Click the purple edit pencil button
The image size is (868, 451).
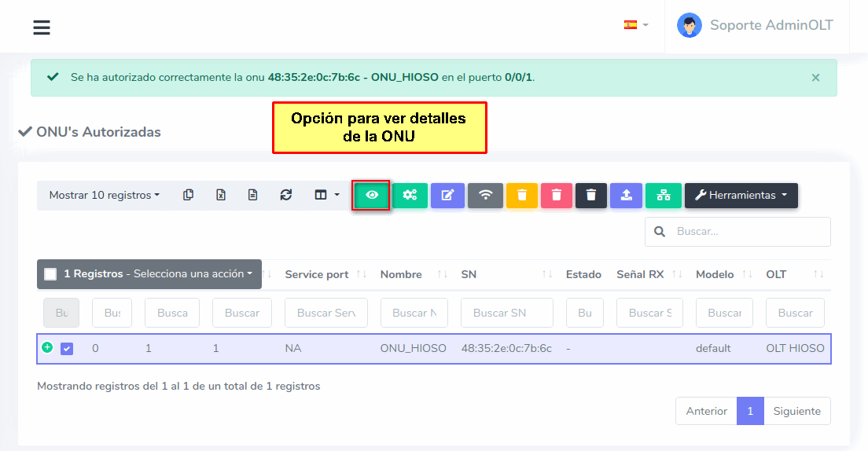point(447,195)
